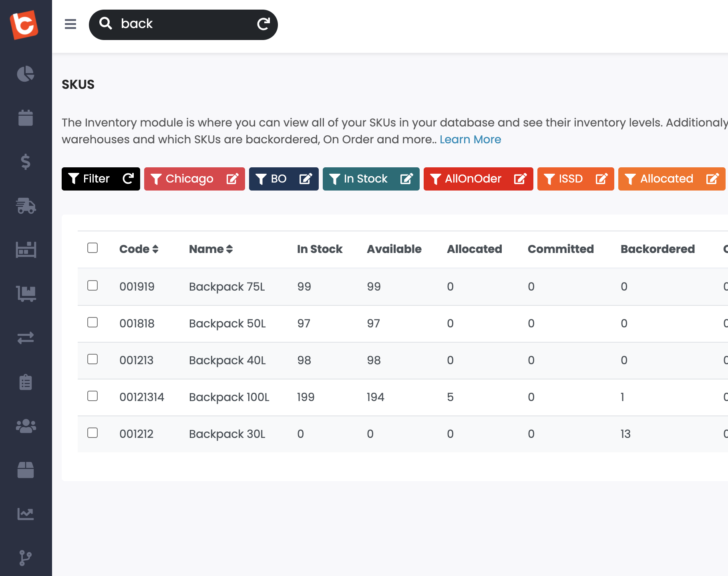This screenshot has height=576, width=728.
Task: Click the Allocated column header
Action: (x=474, y=249)
